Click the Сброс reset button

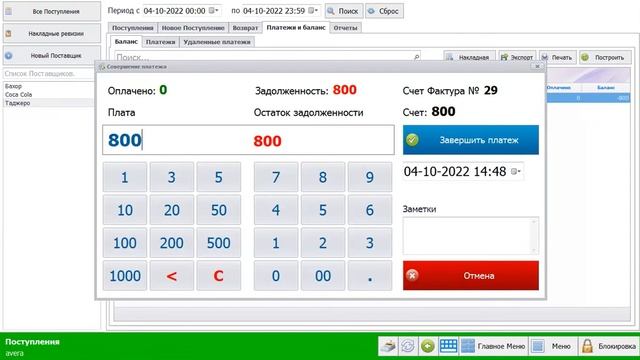tap(384, 11)
